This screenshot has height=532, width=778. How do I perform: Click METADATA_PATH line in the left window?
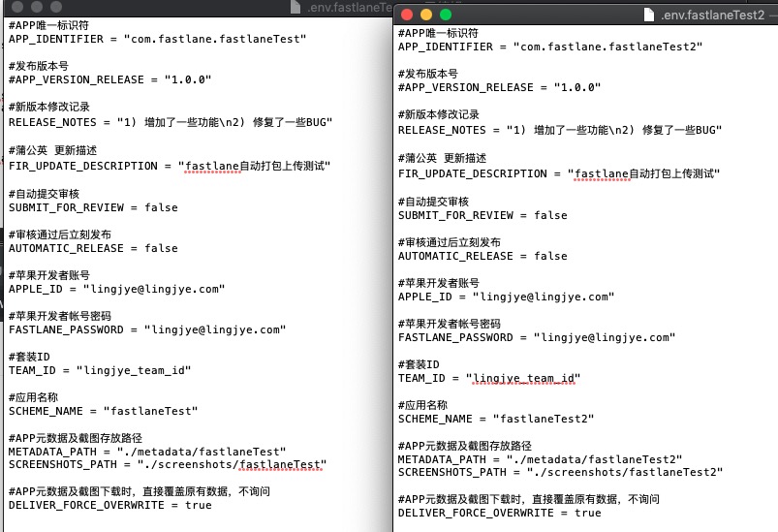click(147, 453)
